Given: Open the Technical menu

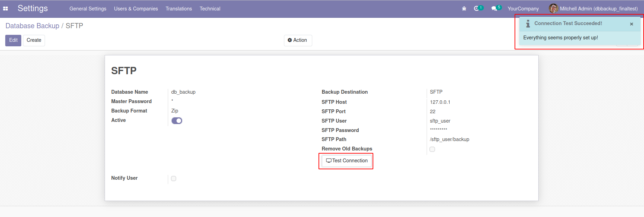Looking at the screenshot, I should (210, 9).
